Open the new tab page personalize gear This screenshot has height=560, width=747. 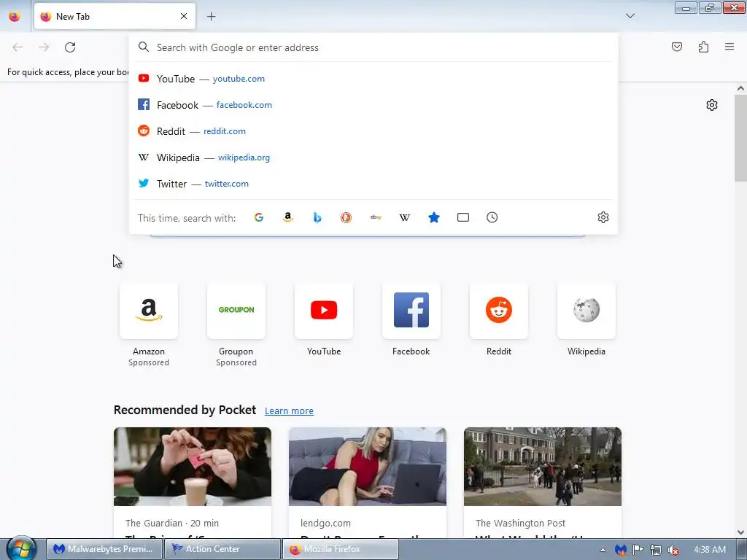click(x=712, y=105)
